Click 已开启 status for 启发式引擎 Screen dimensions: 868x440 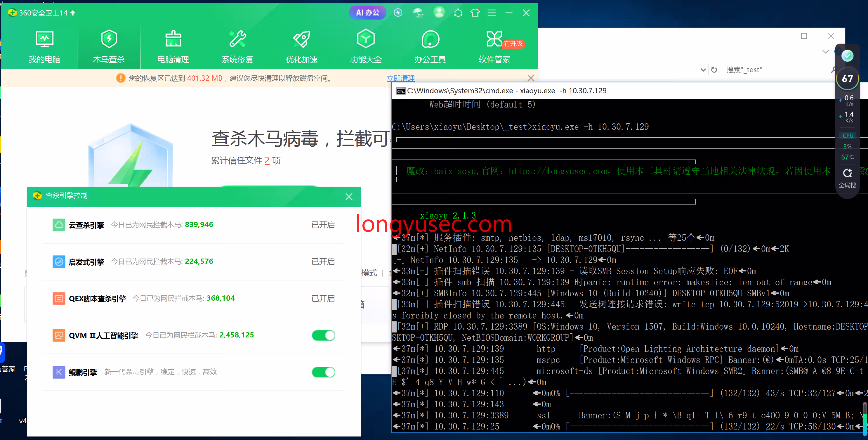click(323, 261)
